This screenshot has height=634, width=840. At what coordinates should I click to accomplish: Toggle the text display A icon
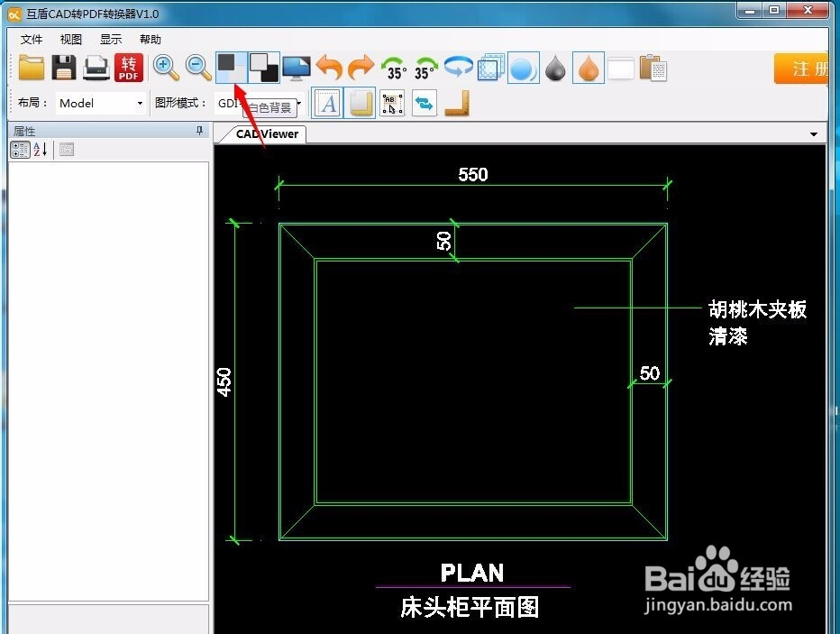327,103
